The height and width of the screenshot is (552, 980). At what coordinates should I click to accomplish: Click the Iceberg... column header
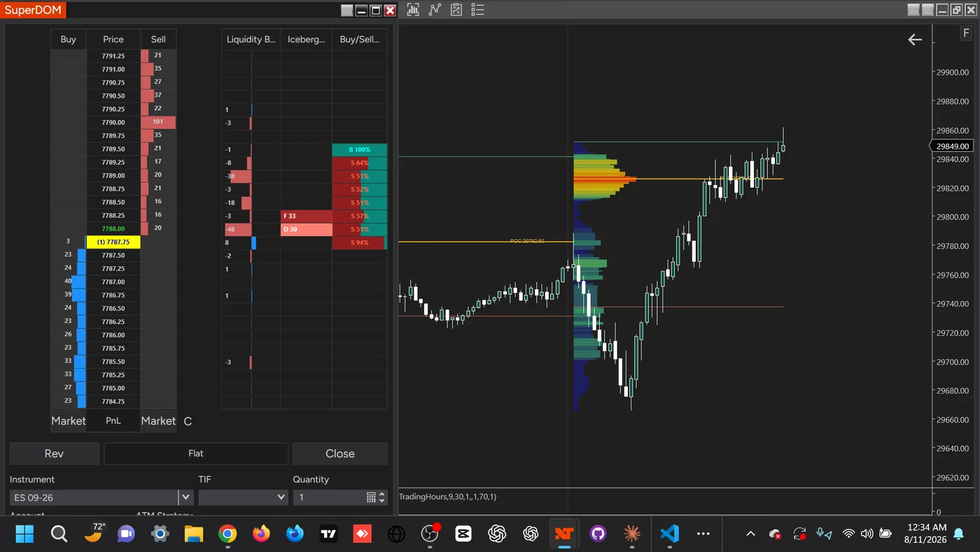pyautogui.click(x=306, y=39)
